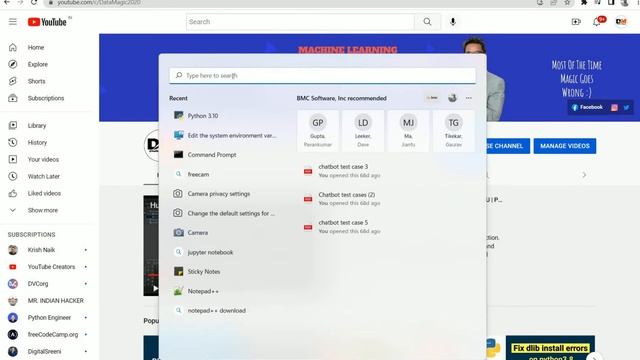Bookmark page with browser star icon

pyautogui.click(x=567, y=2)
